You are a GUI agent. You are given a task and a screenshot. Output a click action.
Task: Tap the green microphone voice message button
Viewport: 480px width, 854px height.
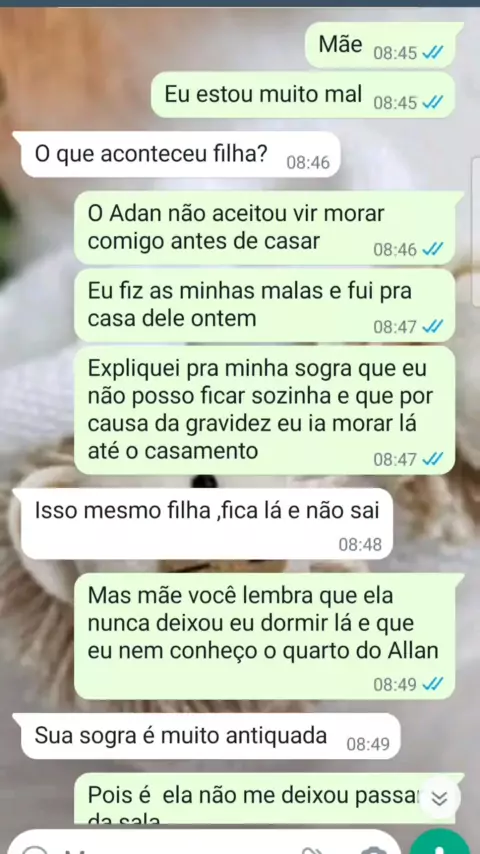point(442,843)
